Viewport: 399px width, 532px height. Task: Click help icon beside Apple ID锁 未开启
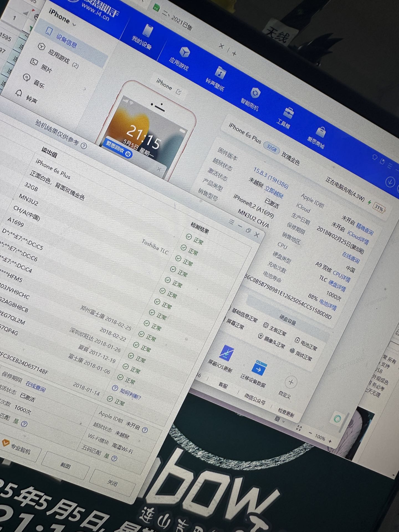(x=145, y=429)
